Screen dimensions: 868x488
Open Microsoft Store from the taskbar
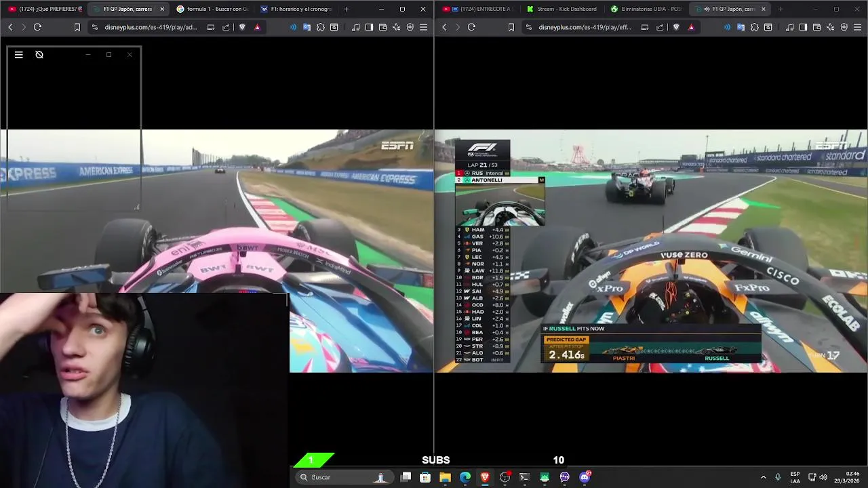pyautogui.click(x=425, y=477)
